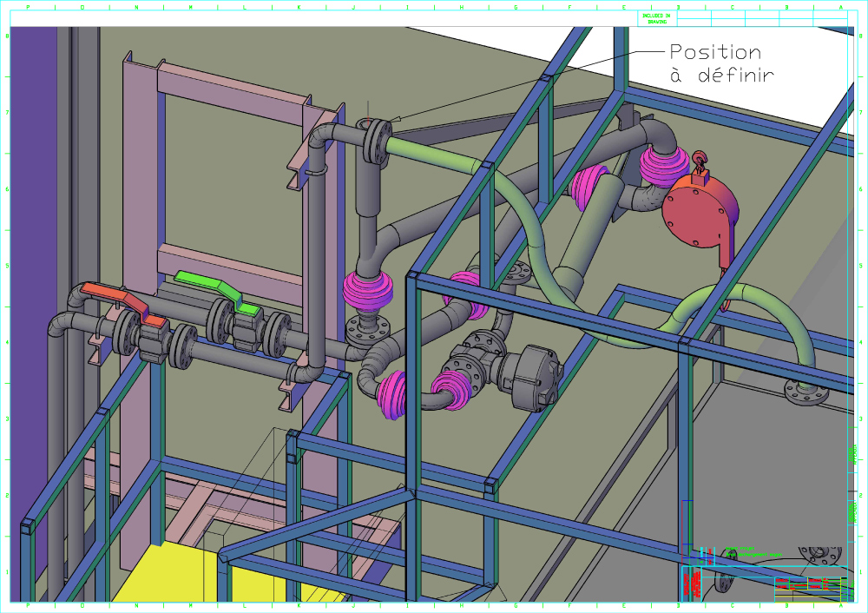Select the red lifting hook atop the blower

click(x=700, y=160)
